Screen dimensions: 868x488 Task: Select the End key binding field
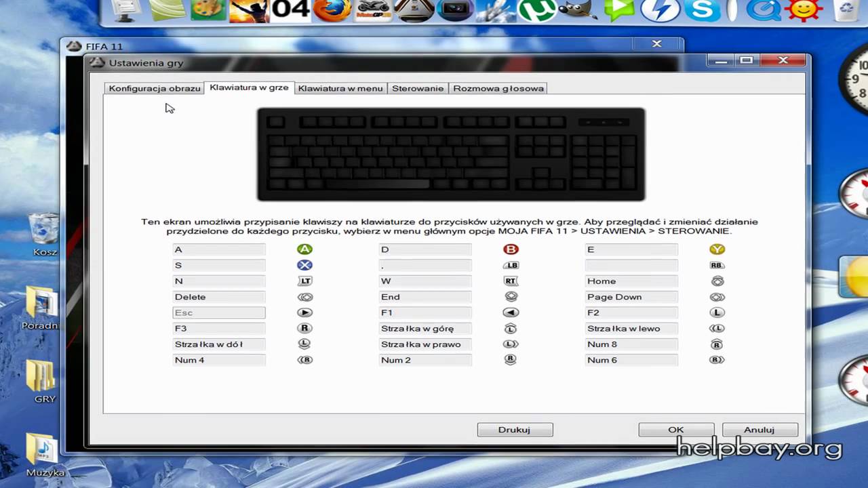point(425,297)
